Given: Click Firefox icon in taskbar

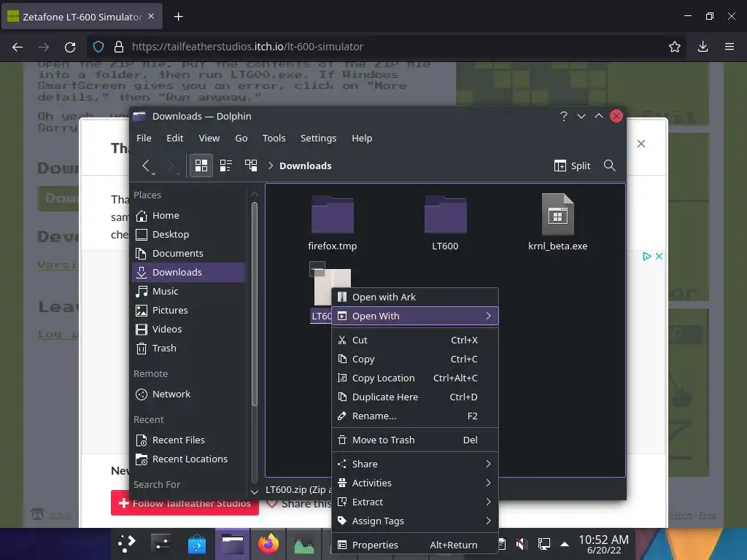Looking at the screenshot, I should coord(268,544).
